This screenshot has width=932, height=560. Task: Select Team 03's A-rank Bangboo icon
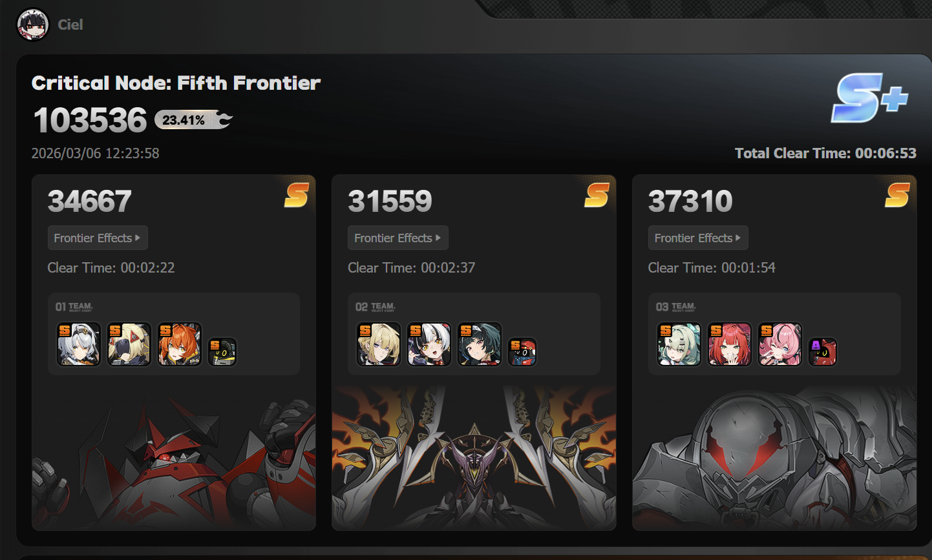coord(823,352)
